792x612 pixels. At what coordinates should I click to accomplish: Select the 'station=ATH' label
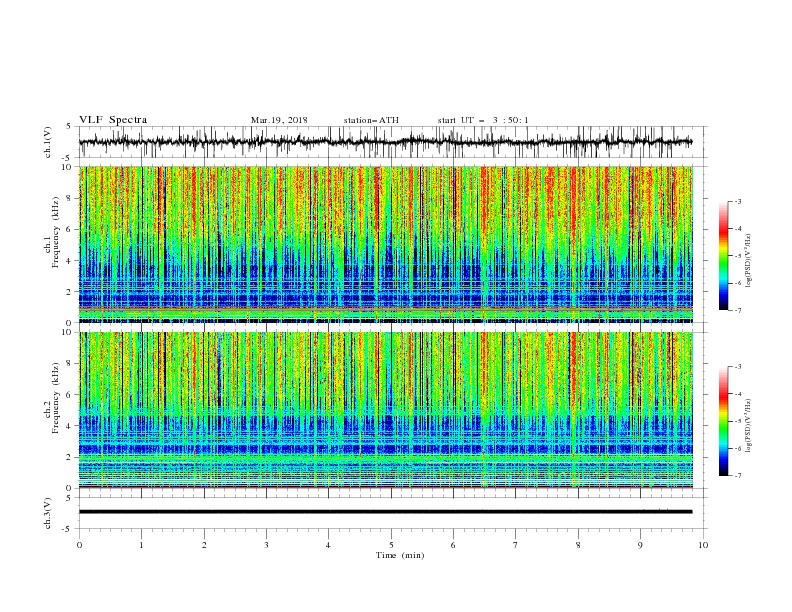tap(371, 120)
